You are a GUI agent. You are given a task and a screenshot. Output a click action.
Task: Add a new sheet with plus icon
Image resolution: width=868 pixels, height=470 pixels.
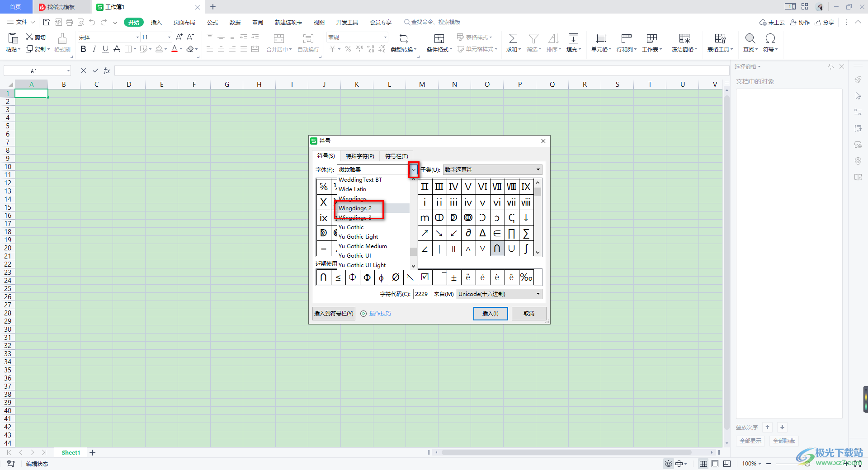93,452
